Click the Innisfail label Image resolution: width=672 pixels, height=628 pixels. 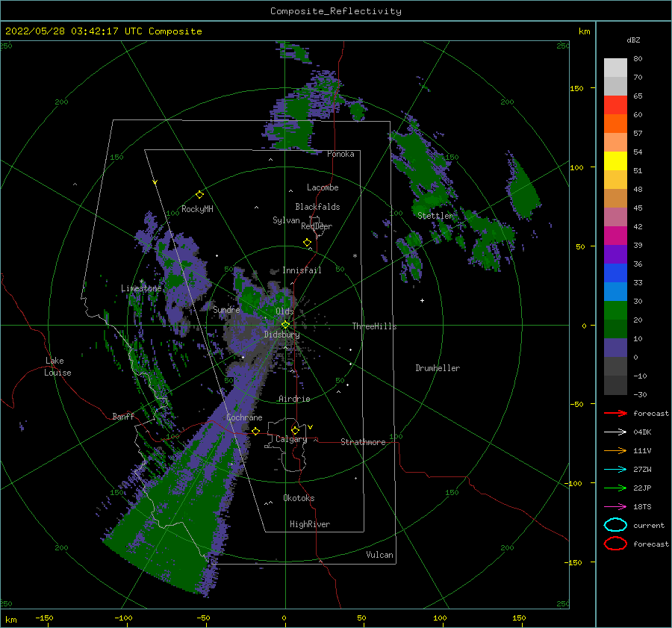coord(302,270)
